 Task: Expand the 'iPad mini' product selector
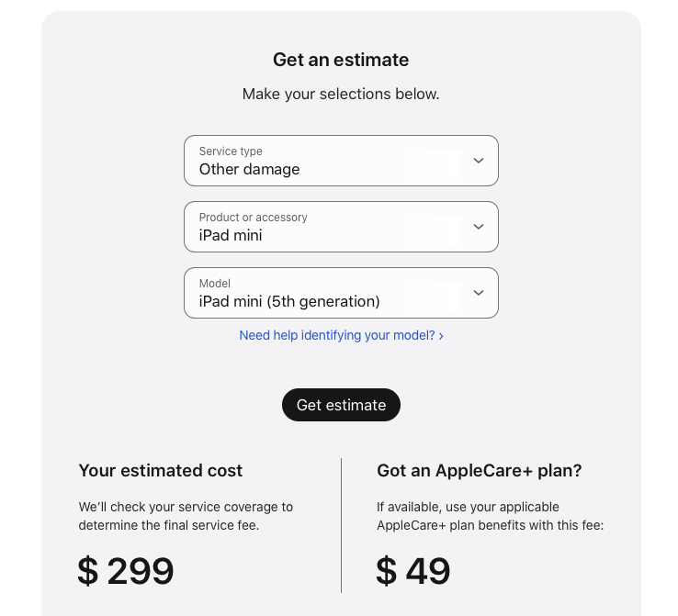[341, 228]
